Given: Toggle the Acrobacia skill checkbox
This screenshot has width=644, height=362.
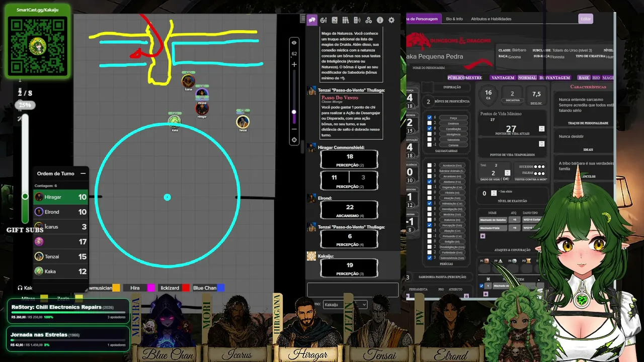Looking at the screenshot, I should click(429, 165).
